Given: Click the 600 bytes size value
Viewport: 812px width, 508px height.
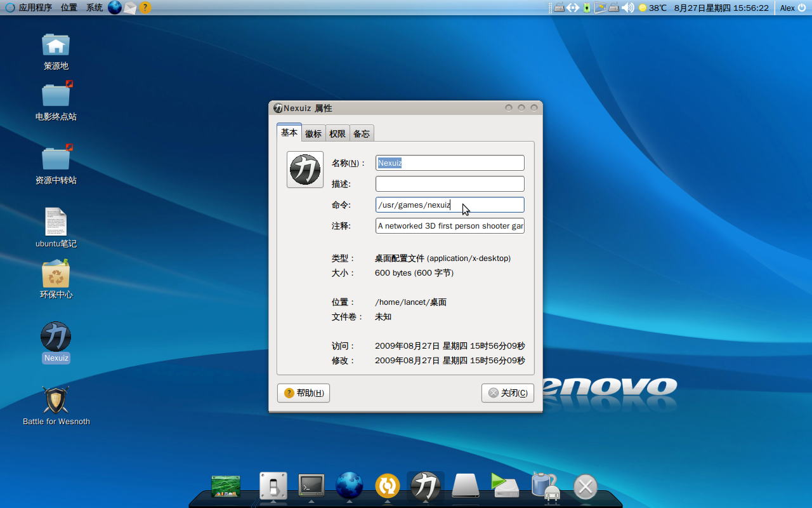Looking at the screenshot, I should (414, 273).
